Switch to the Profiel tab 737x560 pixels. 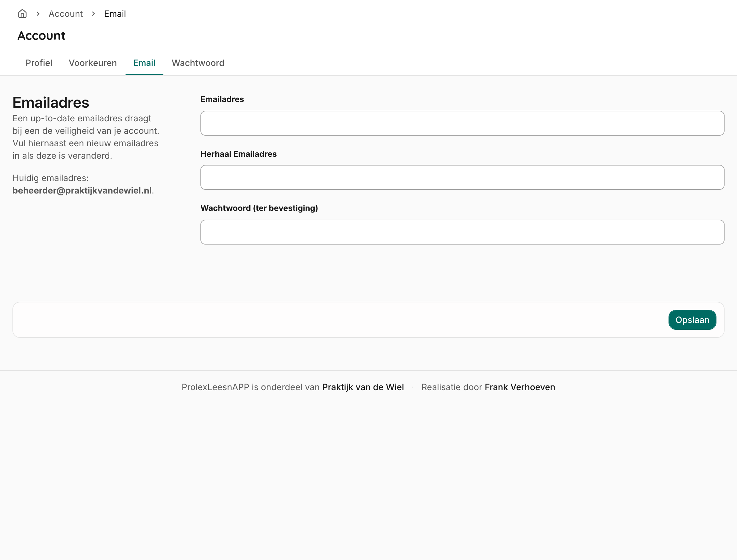pos(39,63)
